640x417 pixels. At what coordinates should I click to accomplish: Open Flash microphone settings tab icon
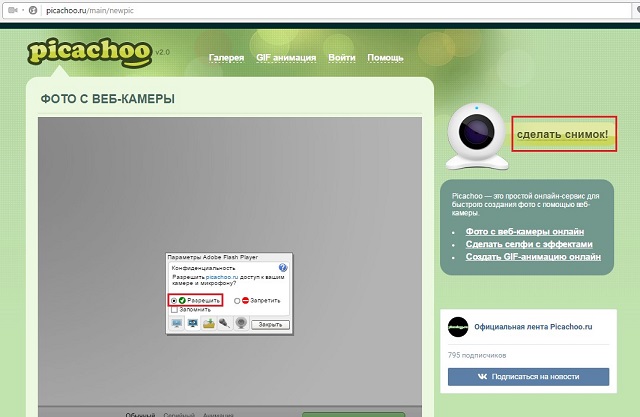224,324
